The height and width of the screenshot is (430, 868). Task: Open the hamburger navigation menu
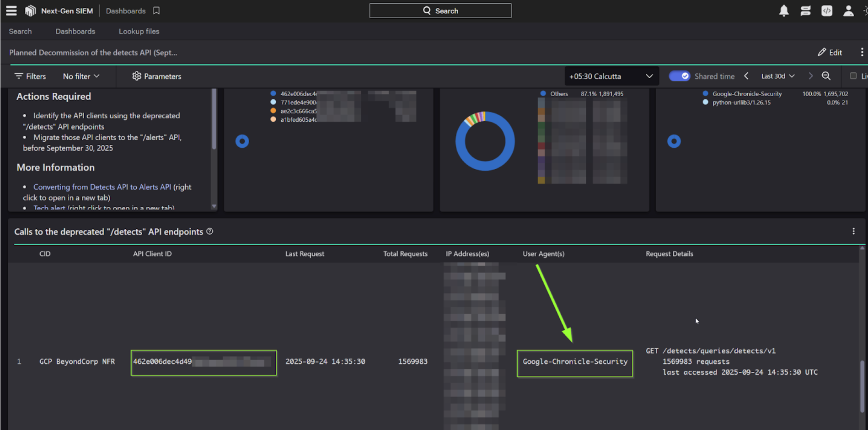click(x=11, y=11)
